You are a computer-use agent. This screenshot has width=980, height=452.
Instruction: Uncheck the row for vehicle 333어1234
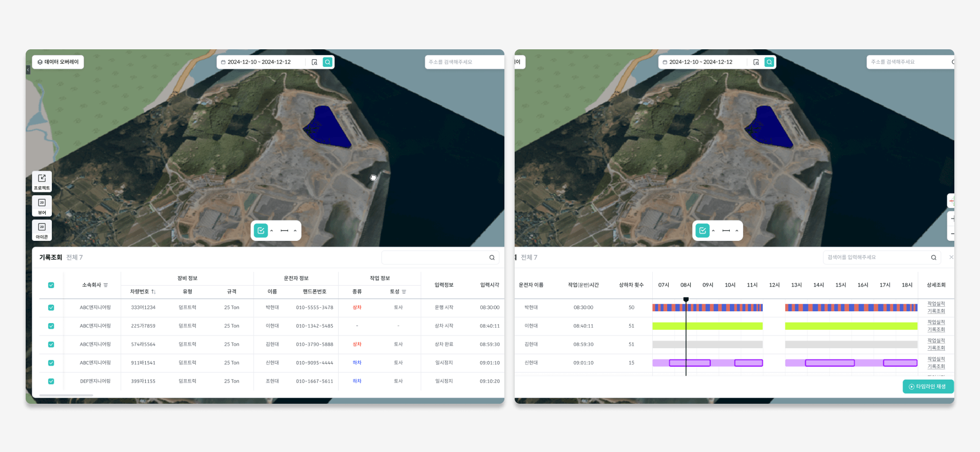pyautogui.click(x=51, y=308)
